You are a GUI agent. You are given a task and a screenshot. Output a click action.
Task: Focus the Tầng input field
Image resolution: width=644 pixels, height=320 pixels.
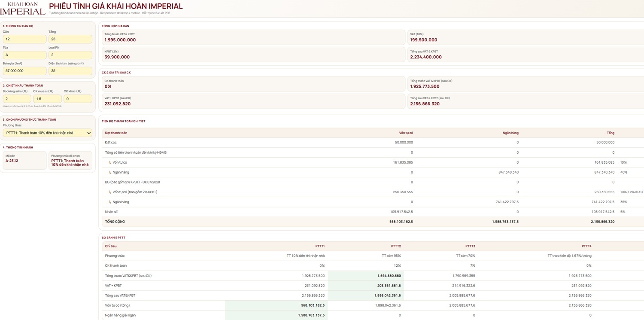coord(70,39)
